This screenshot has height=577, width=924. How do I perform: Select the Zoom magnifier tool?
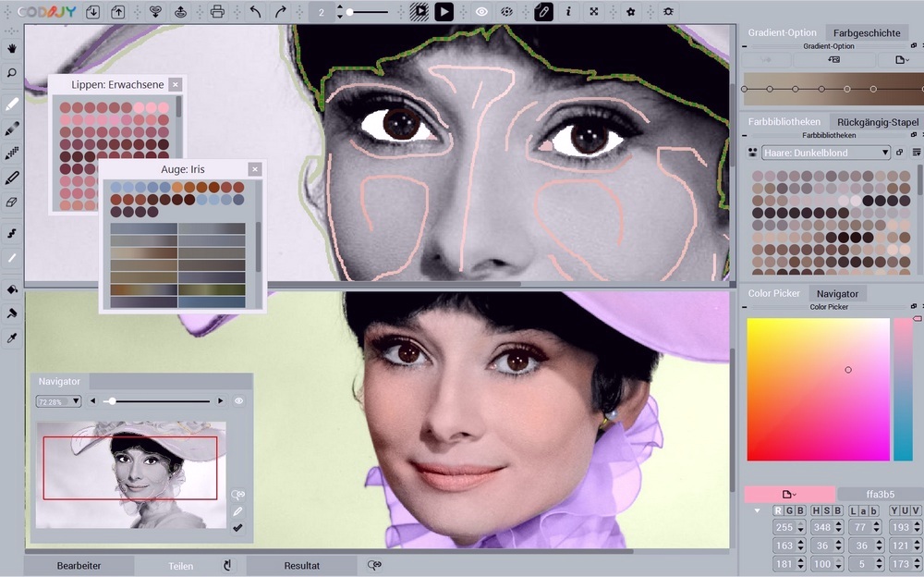click(x=11, y=72)
